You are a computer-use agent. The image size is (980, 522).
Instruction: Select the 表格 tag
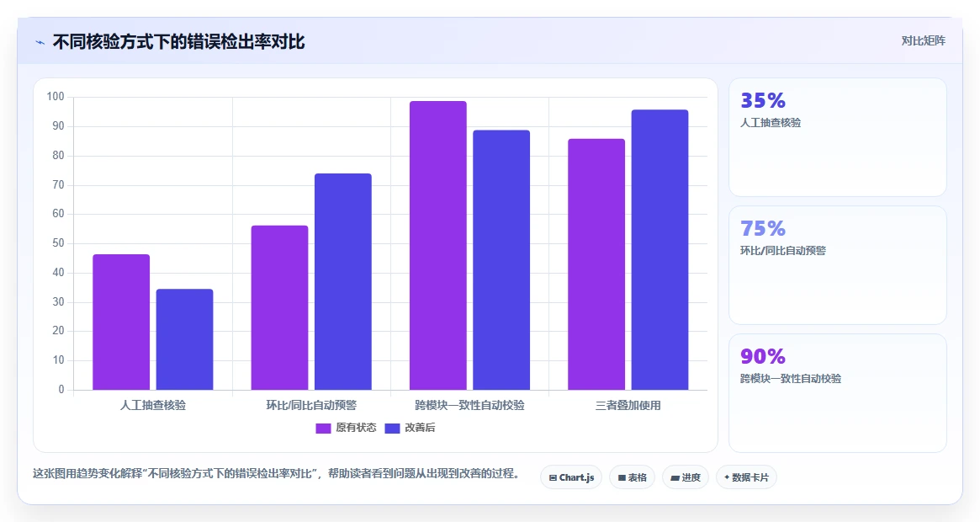pyautogui.click(x=632, y=477)
